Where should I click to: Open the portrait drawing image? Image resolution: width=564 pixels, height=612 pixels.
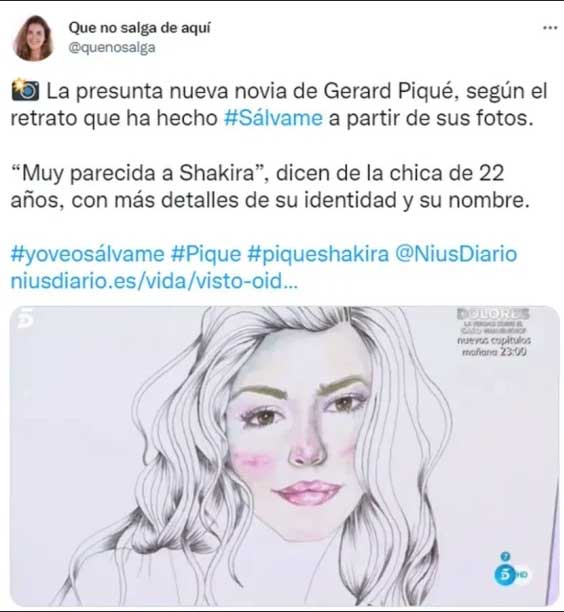(285, 456)
